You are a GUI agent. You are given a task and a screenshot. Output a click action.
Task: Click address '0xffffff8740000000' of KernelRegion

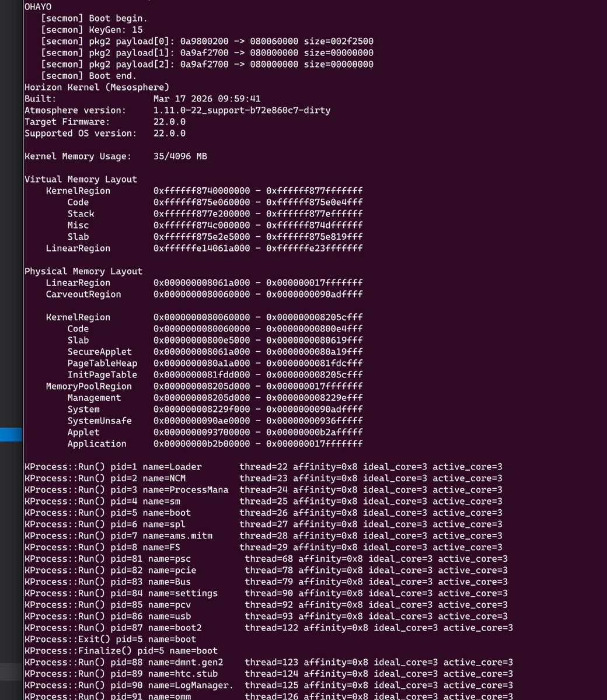202,191
